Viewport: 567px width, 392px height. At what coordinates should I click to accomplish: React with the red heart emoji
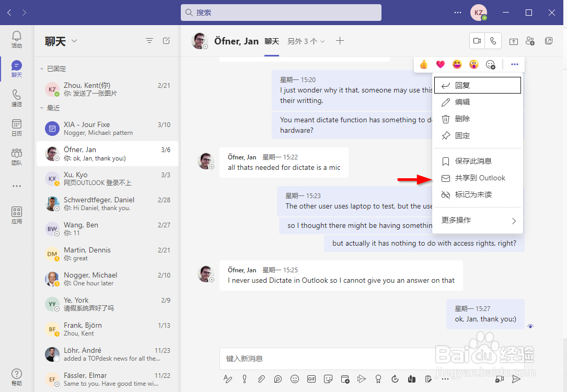click(x=441, y=64)
